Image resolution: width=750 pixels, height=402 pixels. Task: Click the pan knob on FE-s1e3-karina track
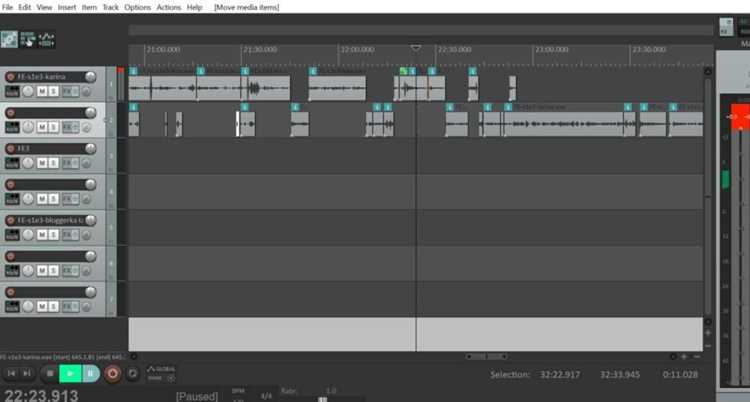pyautogui.click(x=28, y=91)
